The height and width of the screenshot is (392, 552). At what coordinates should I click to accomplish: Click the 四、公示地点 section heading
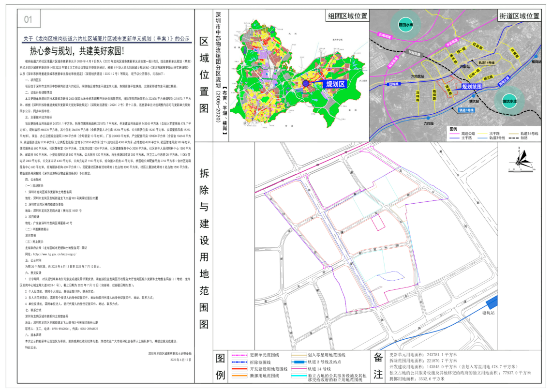(x=33, y=180)
